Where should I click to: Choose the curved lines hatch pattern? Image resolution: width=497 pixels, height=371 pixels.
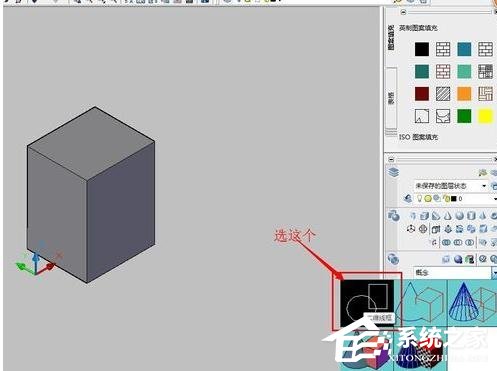tap(443, 116)
